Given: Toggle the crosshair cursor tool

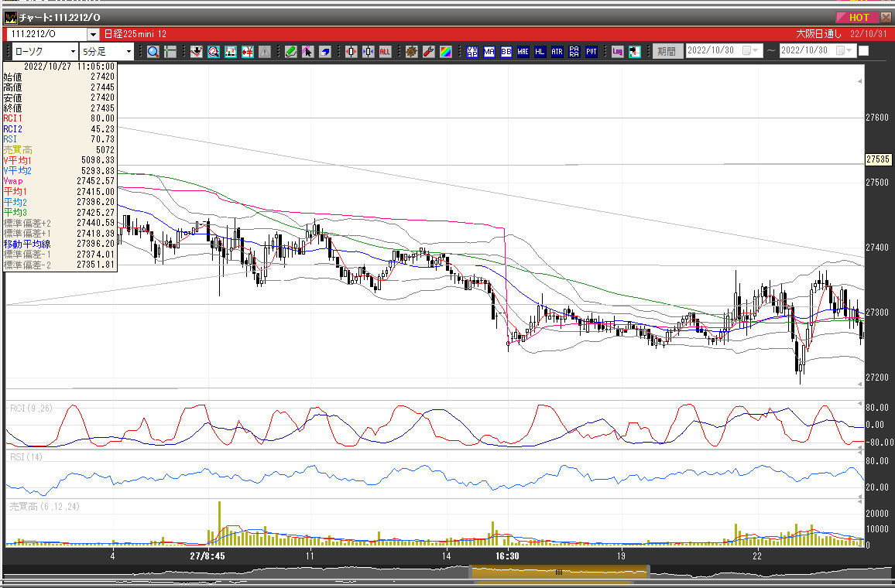Looking at the screenshot, I should (x=170, y=51).
